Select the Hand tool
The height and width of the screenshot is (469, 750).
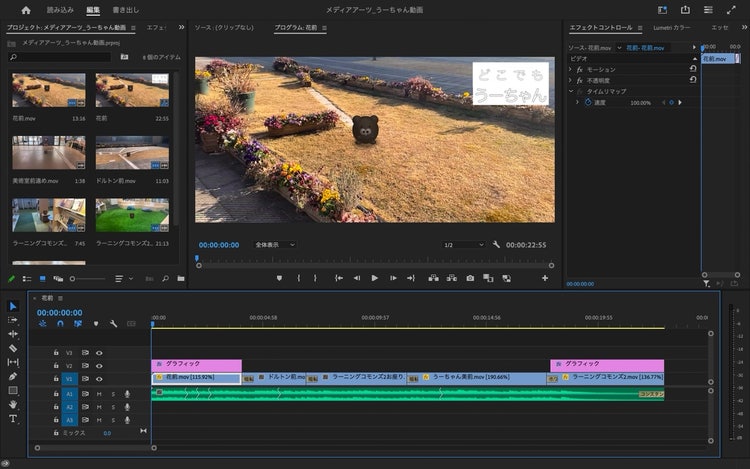pos(13,404)
